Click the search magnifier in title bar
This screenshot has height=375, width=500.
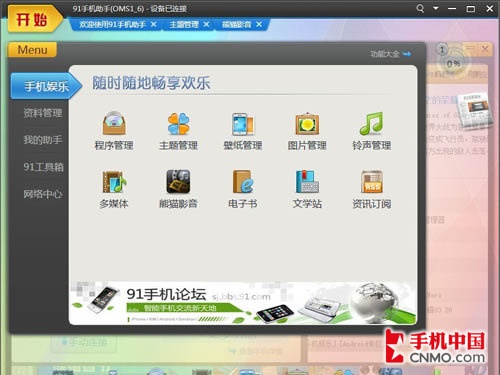420,8
